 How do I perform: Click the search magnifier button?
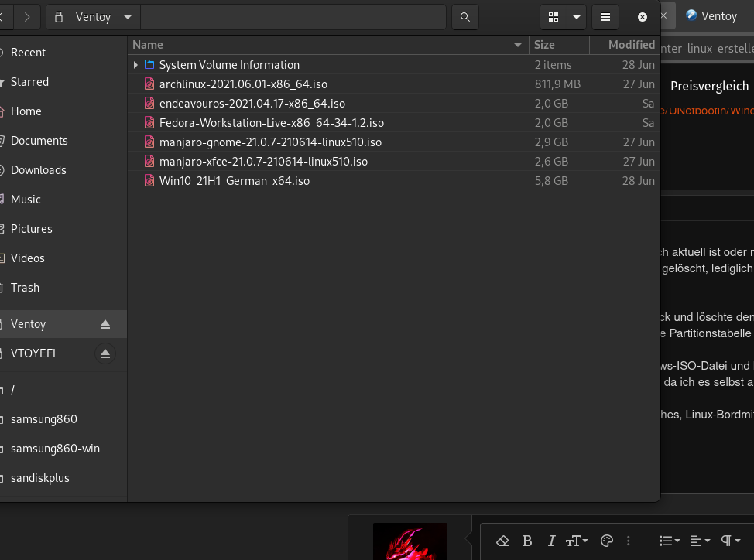pos(464,17)
